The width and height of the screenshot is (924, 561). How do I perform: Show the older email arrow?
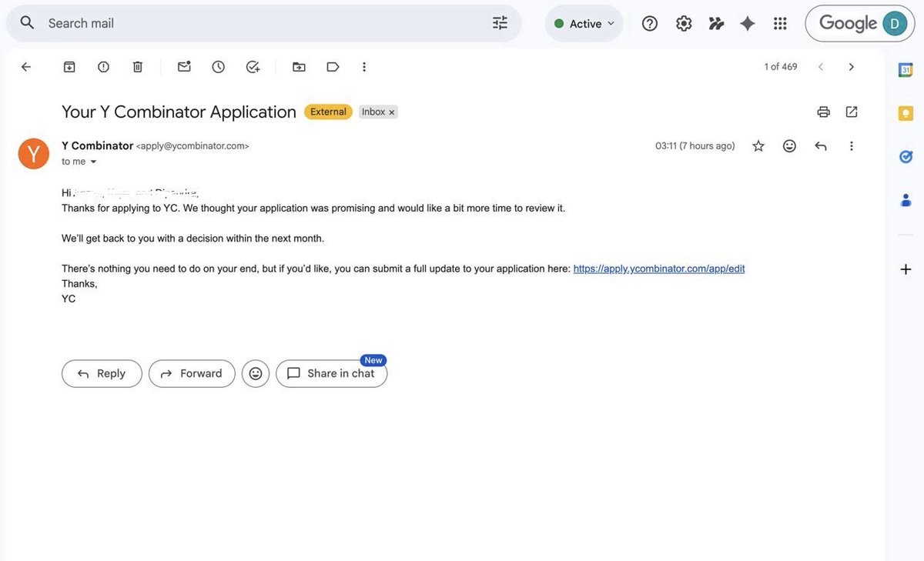tap(851, 67)
